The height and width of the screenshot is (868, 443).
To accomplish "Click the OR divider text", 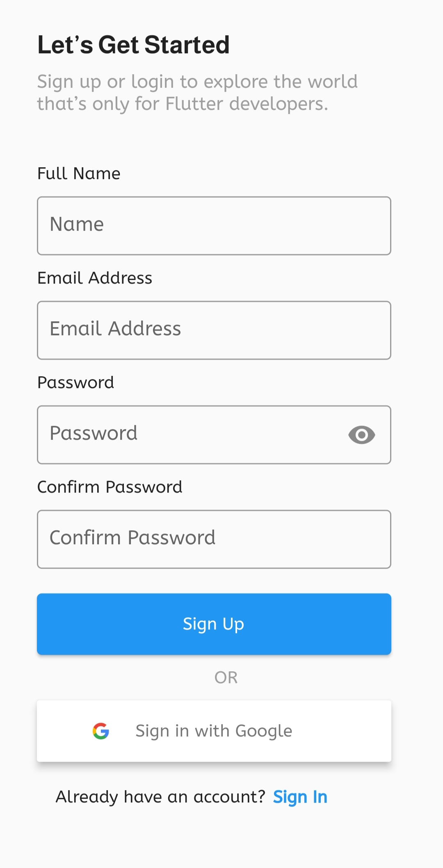I will point(226,677).
